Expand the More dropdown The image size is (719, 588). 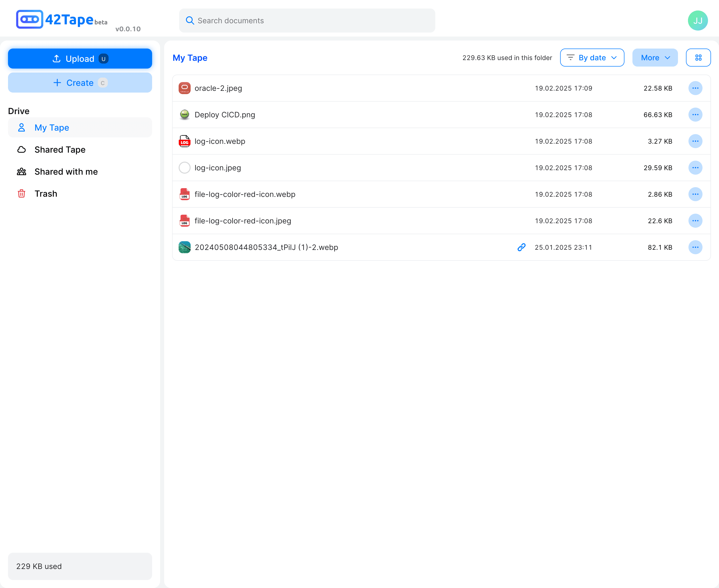click(655, 58)
